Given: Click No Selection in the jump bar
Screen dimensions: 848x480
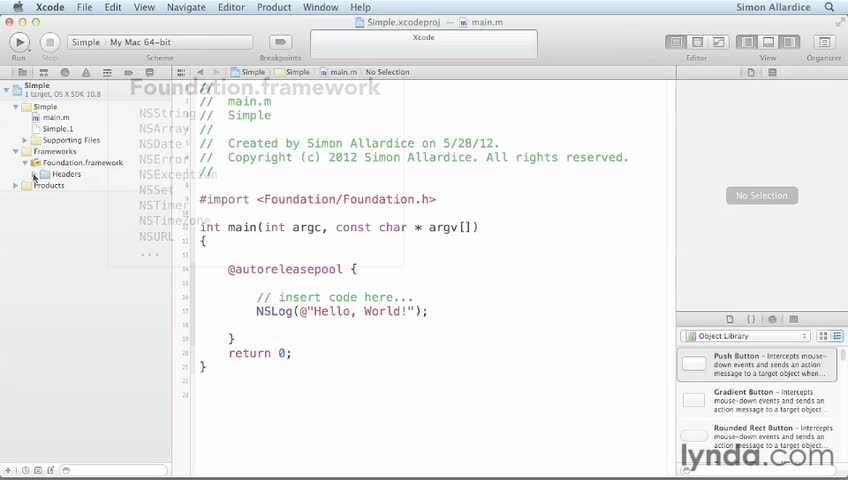Looking at the screenshot, I should (x=387, y=72).
